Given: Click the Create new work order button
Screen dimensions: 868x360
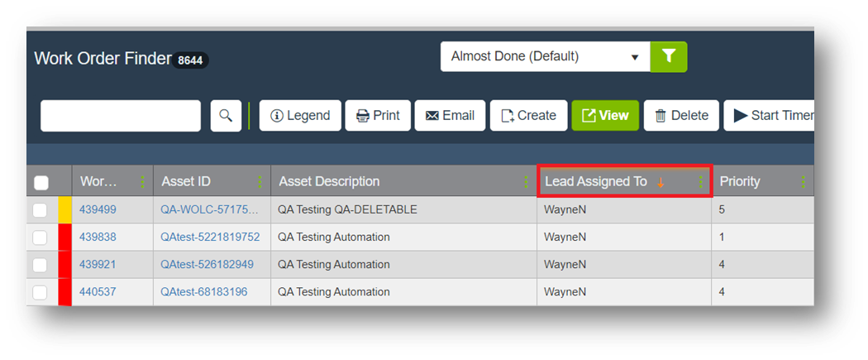Looking at the screenshot, I should (528, 116).
